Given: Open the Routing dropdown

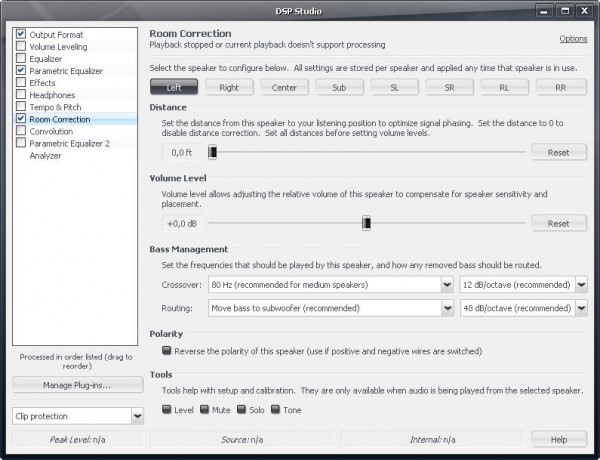Looking at the screenshot, I should coord(331,308).
